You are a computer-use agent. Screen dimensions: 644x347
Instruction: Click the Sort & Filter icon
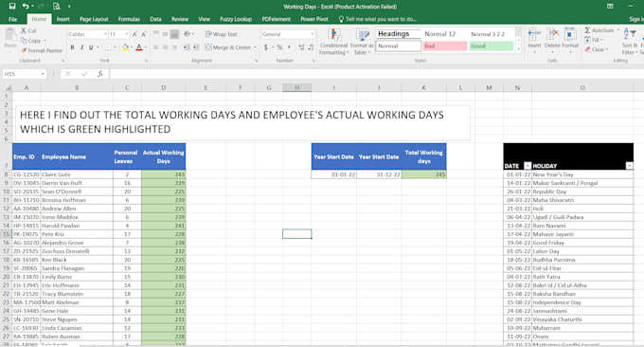tap(630, 34)
